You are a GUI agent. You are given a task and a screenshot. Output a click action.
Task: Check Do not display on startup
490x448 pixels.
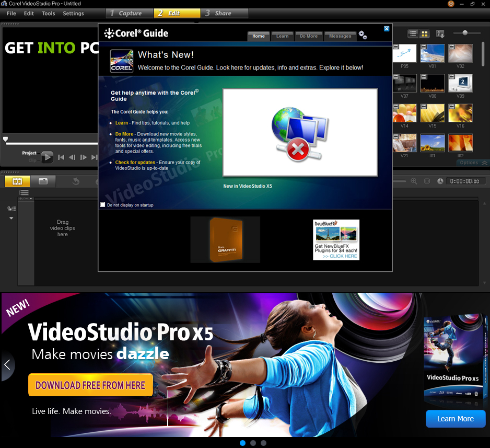pyautogui.click(x=102, y=205)
